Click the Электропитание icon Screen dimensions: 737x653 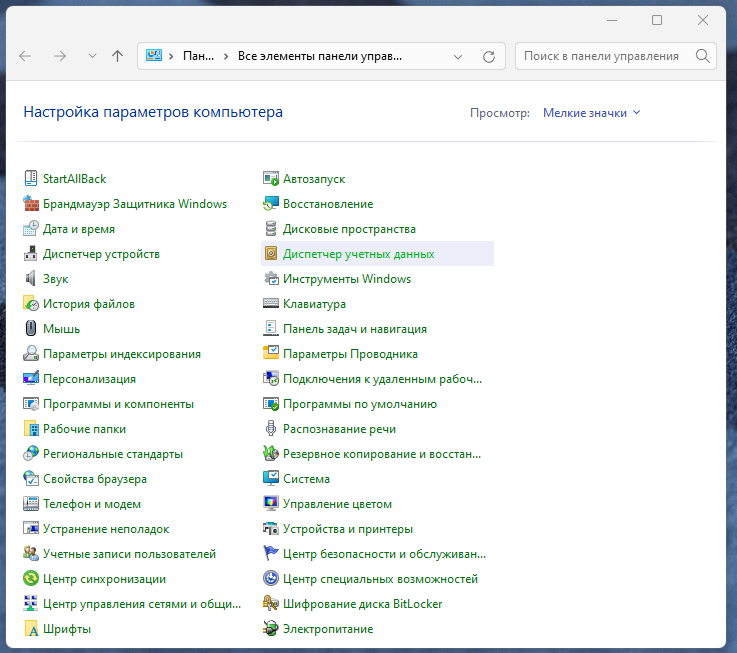pyautogui.click(x=271, y=628)
